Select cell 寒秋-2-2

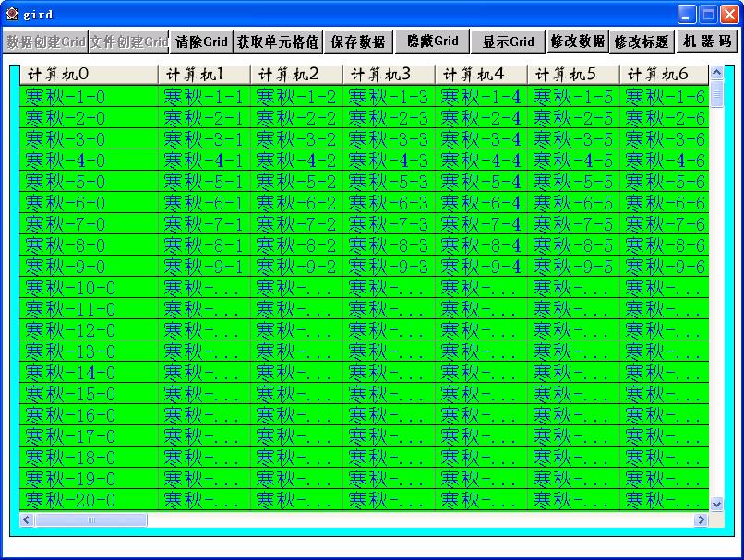(296, 117)
